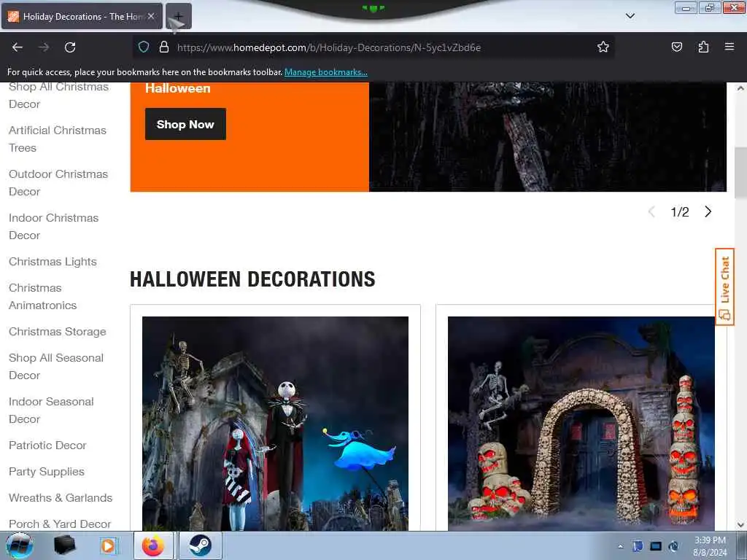Open Shop All Christmas Decor link

[58, 96]
